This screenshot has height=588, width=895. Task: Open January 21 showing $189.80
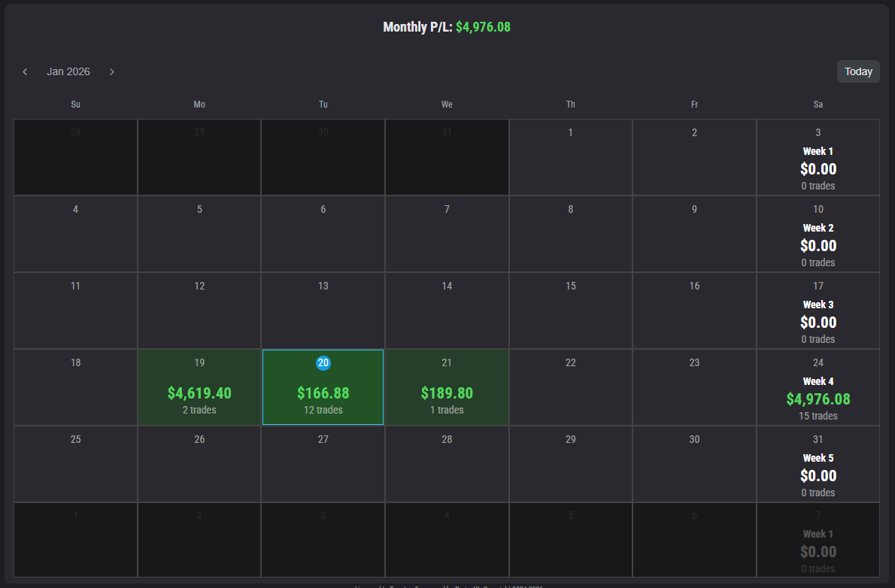pyautogui.click(x=447, y=387)
